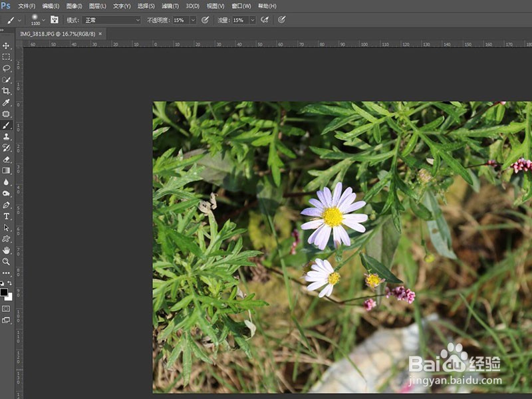Image resolution: width=532 pixels, height=399 pixels.
Task: Select the Eraser tool
Action: 6,160
